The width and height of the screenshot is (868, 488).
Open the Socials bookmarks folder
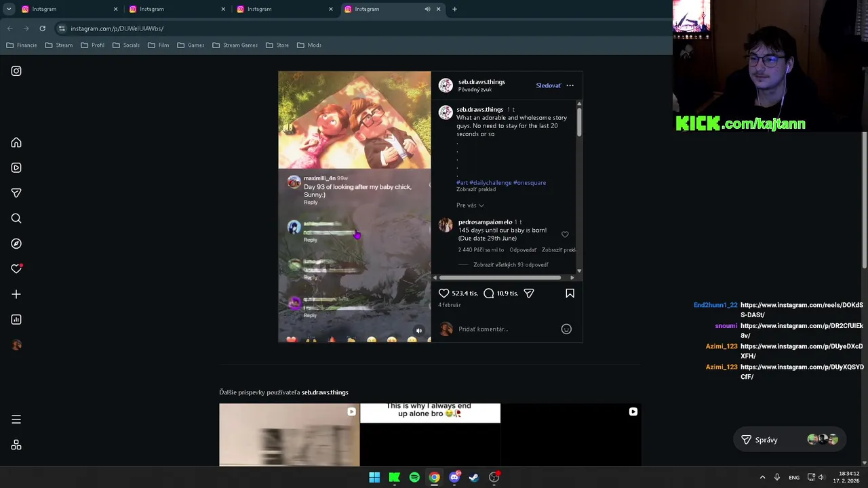coord(126,45)
